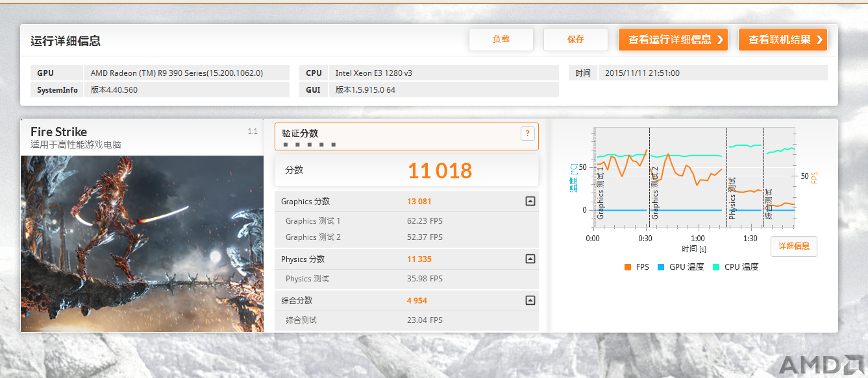
Task: Collapse the 综合分数 section
Action: coord(530,301)
